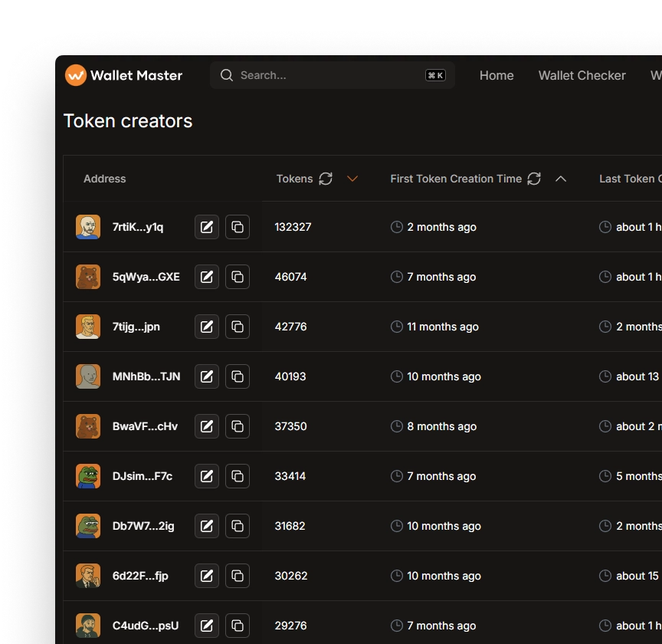
Task: Go to the Wallet Checker page
Action: point(582,75)
